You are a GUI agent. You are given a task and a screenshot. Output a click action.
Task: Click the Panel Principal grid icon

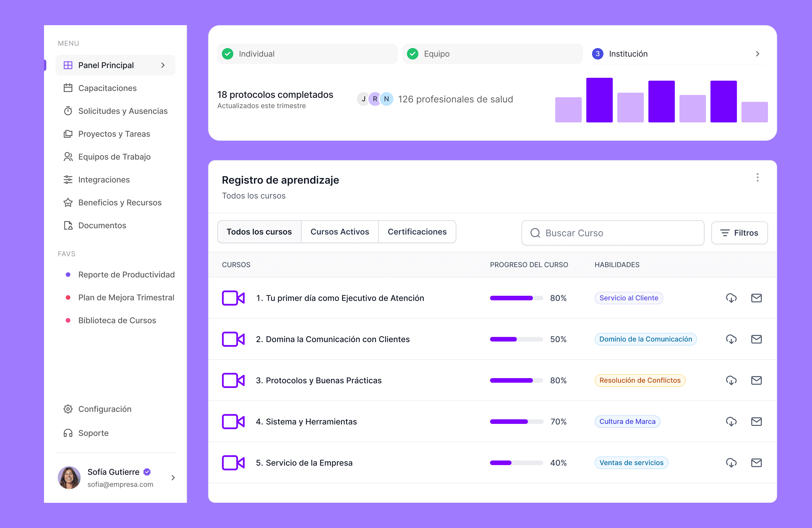68,65
